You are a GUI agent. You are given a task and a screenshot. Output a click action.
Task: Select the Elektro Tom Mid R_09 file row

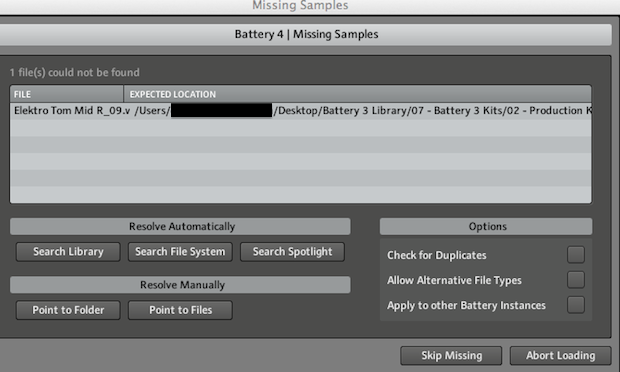(x=301, y=111)
